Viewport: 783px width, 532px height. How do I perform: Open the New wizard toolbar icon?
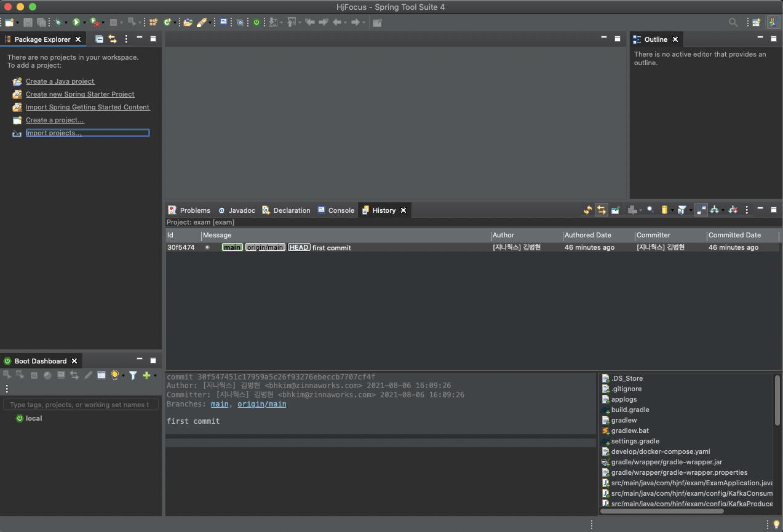pyautogui.click(x=9, y=22)
